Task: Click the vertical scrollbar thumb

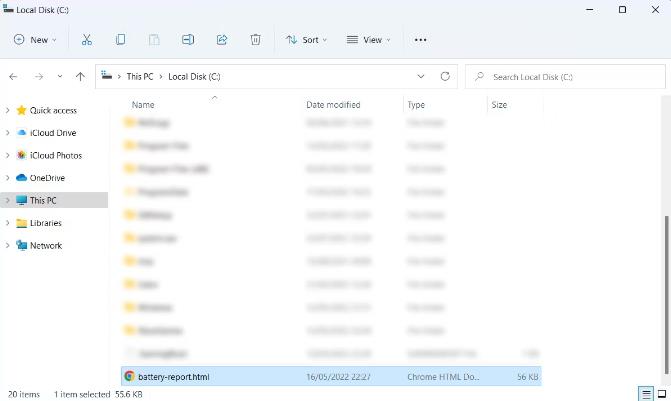Action: pyautogui.click(x=667, y=294)
